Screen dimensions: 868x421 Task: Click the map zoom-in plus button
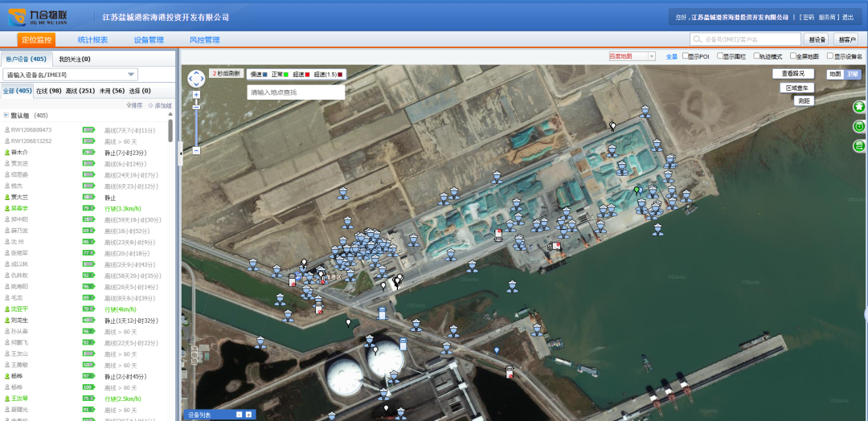pyautogui.click(x=196, y=95)
